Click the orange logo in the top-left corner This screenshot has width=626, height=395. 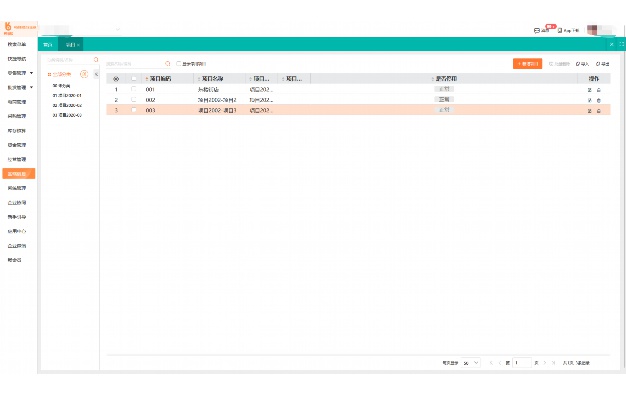click(8, 27)
